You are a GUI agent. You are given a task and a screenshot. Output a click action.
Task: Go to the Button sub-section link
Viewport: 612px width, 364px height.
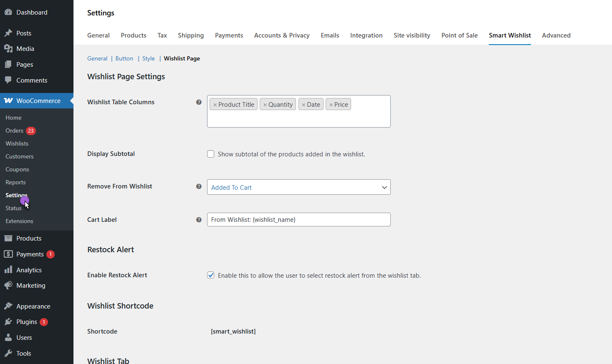point(124,59)
